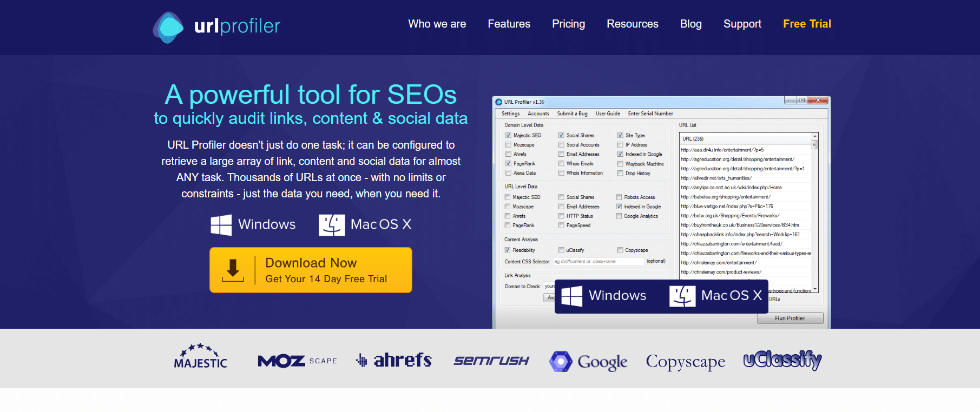Click the ahrefs logo
The image size is (980, 412).
[x=394, y=360]
